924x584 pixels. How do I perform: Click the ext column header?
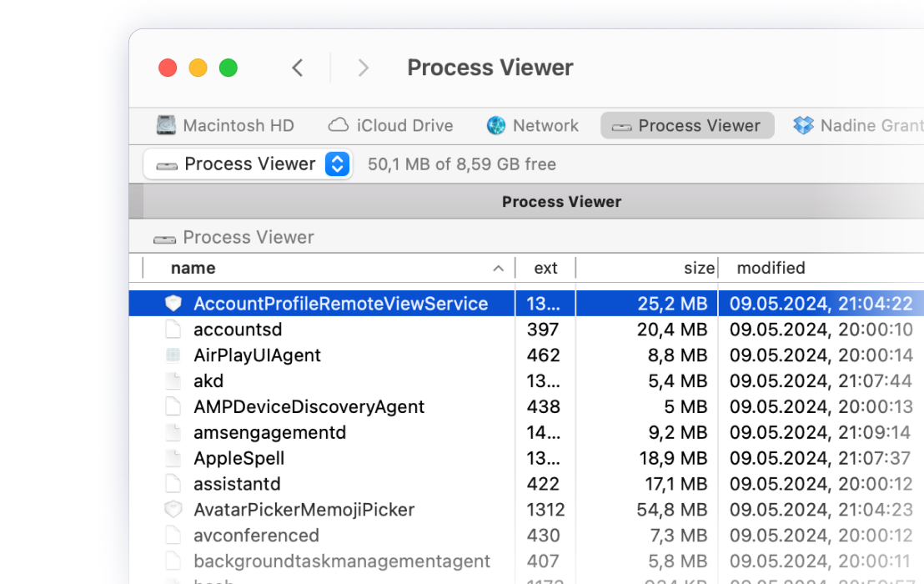545,268
